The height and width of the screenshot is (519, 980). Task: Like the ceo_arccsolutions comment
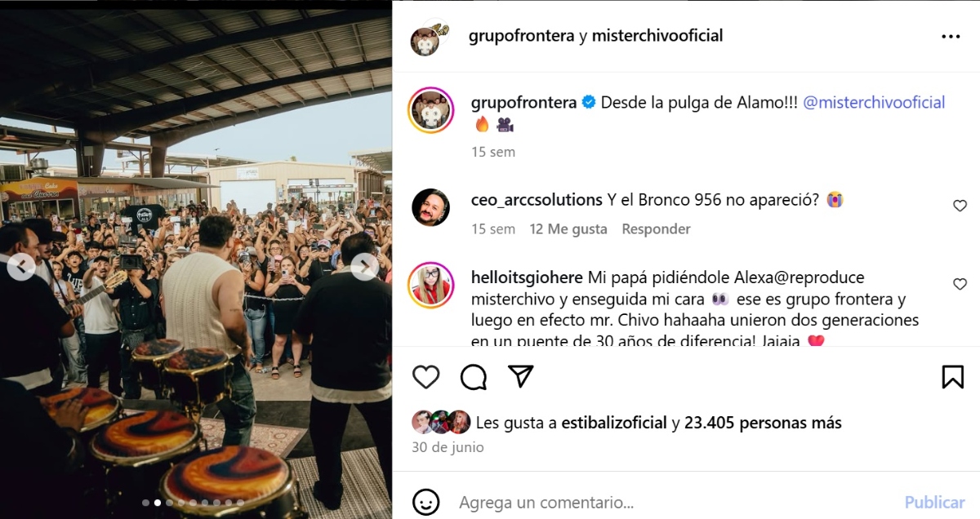click(960, 206)
